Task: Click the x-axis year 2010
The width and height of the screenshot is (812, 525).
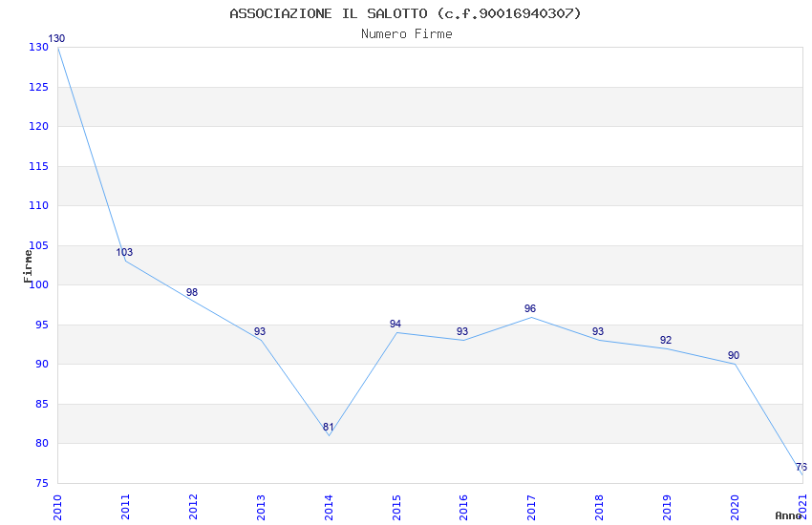Action: [x=57, y=507]
